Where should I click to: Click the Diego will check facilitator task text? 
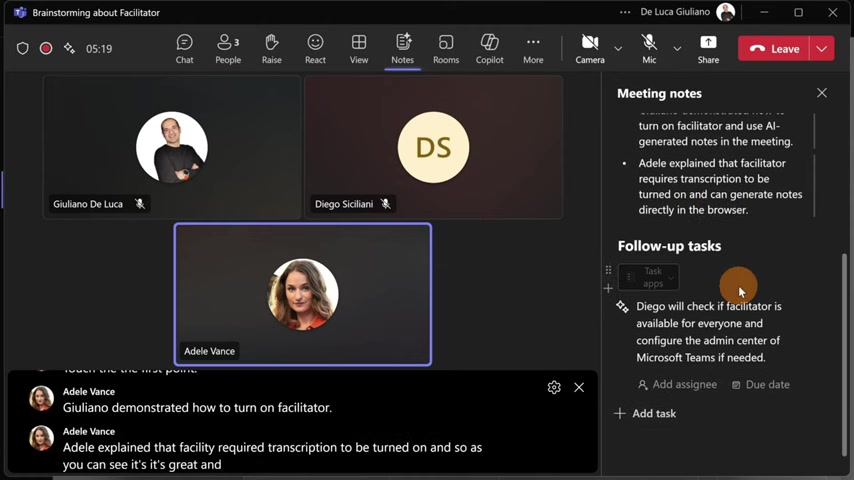(709, 332)
